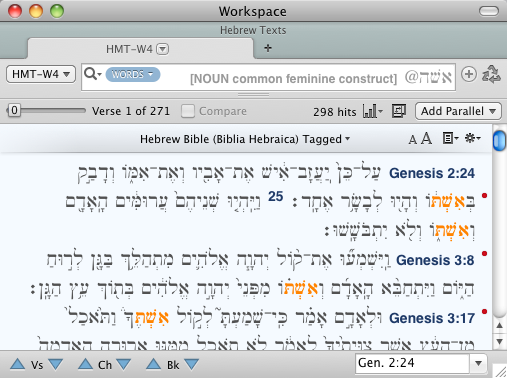
Task: Toggle the Compare checkbox
Action: (x=188, y=111)
